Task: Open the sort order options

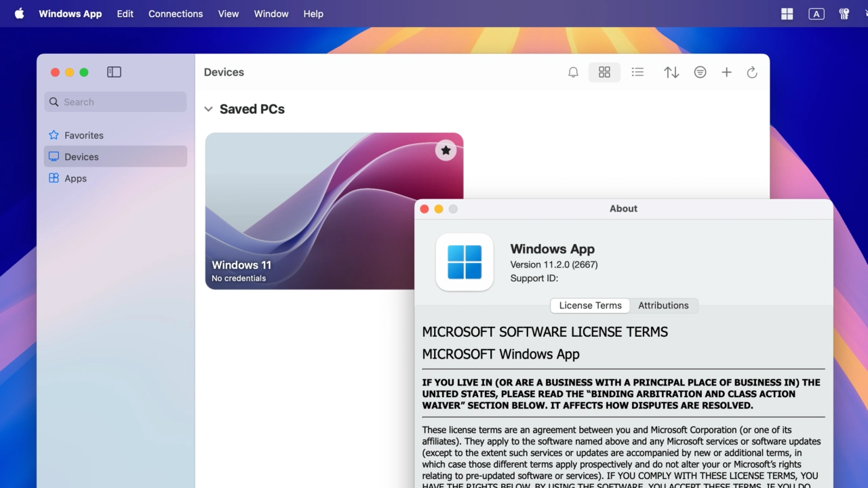Action: click(671, 73)
